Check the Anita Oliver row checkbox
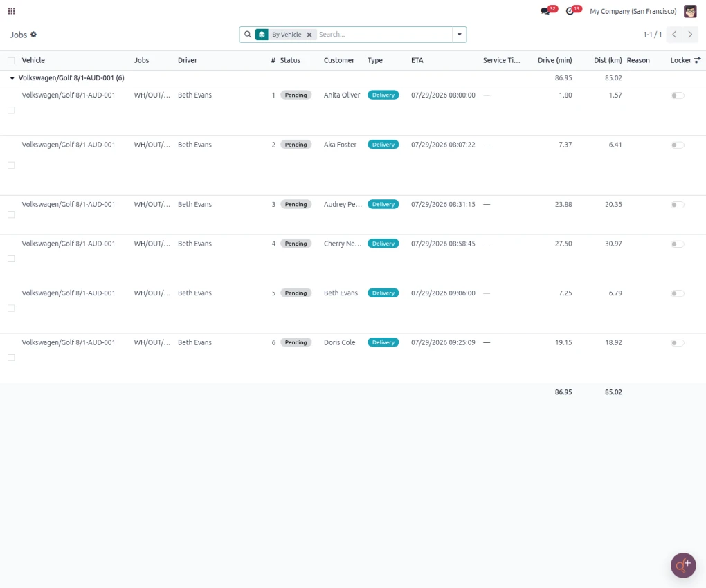706x588 pixels. 11,110
